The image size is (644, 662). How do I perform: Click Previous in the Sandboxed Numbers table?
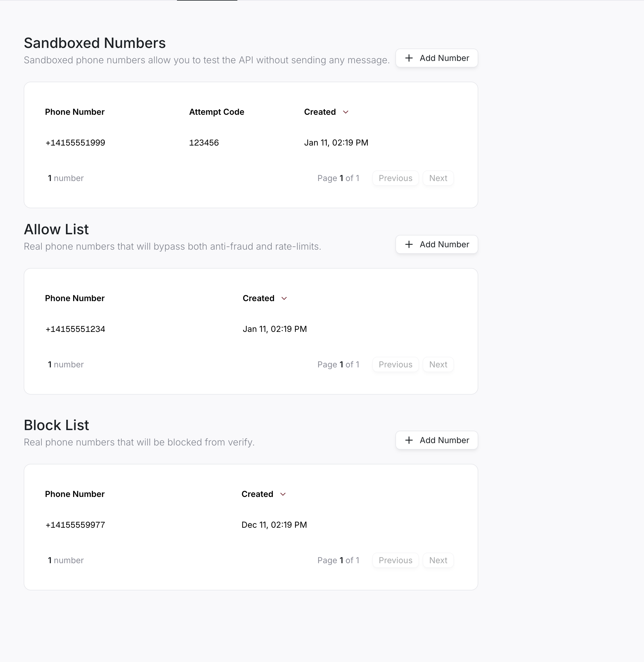(x=395, y=178)
